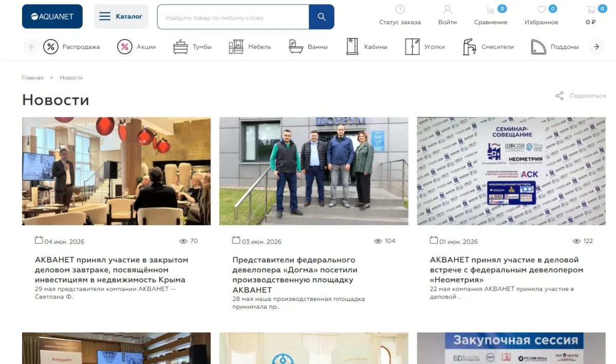Click the Статус заказа label

click(400, 22)
